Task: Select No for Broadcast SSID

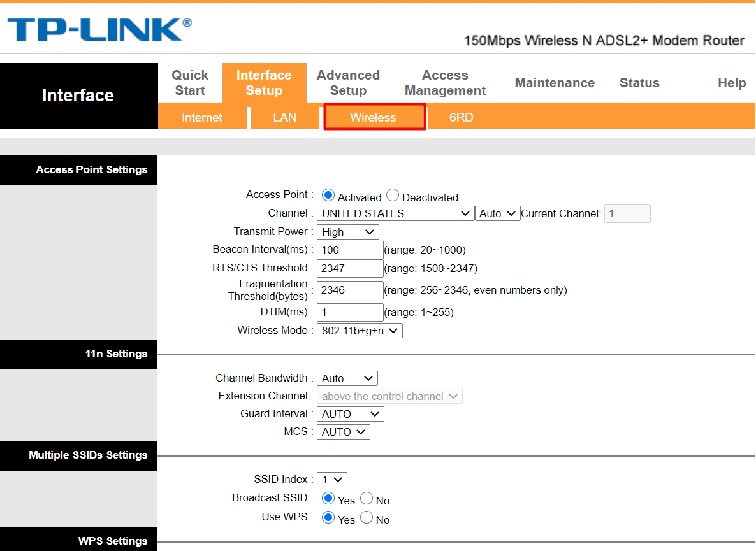Action: 367,498
